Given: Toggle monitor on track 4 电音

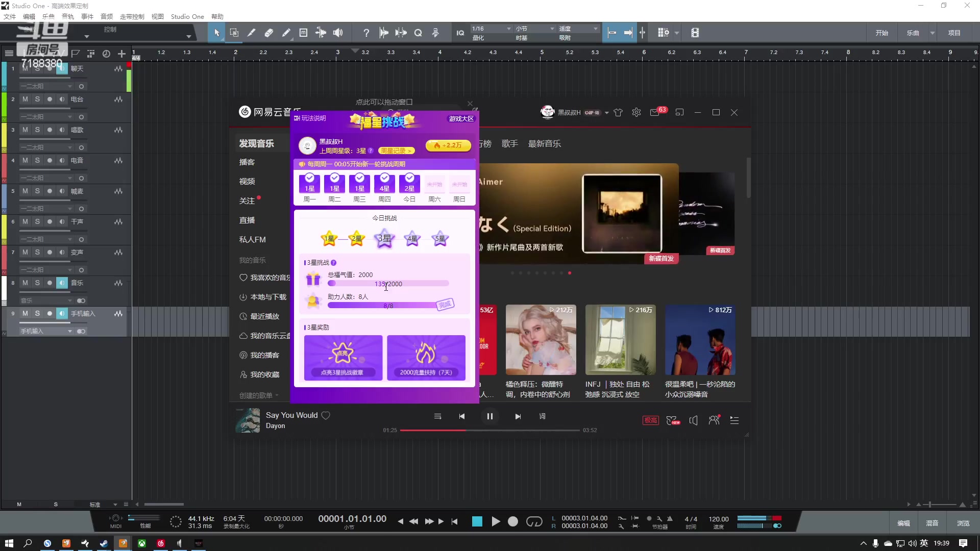Looking at the screenshot, I should click(x=62, y=160).
